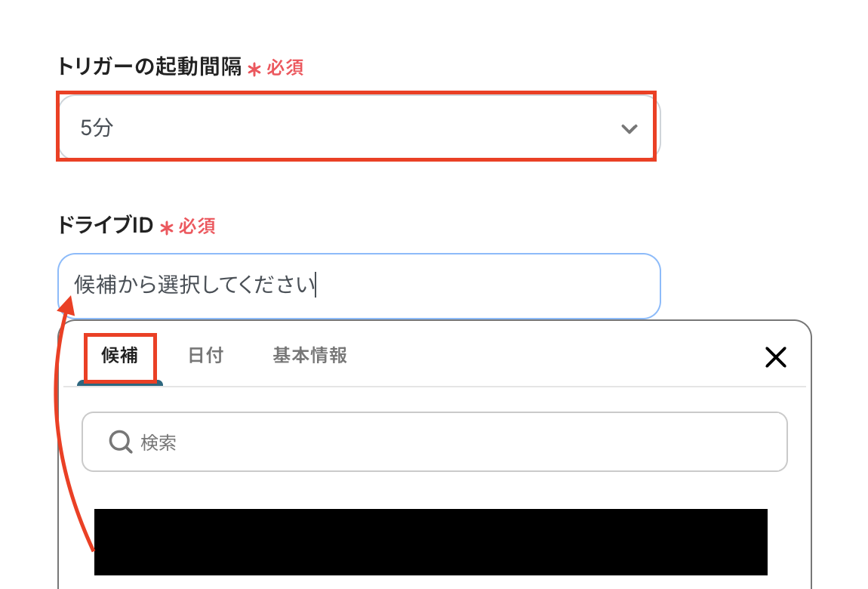Select the 候補 tab
The image size is (868, 589).
[x=119, y=356]
